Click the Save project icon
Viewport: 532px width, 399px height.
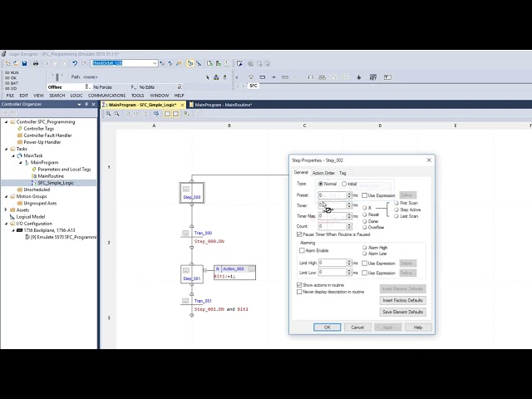(x=24, y=63)
